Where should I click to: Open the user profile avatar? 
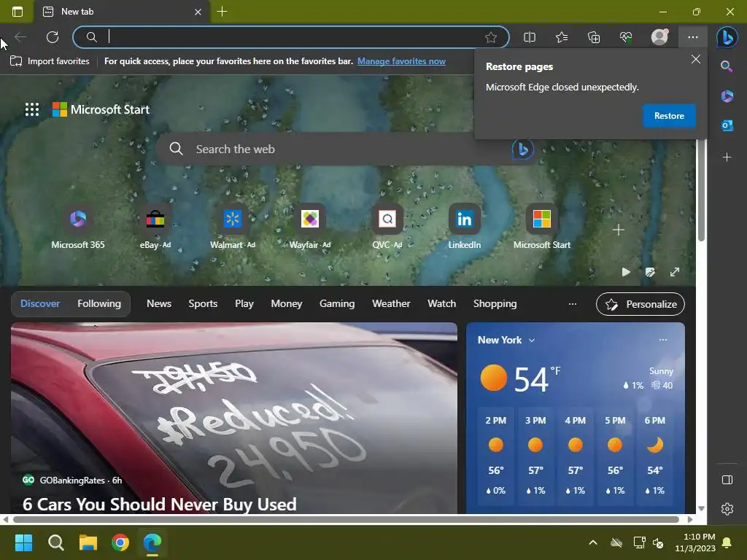659,37
